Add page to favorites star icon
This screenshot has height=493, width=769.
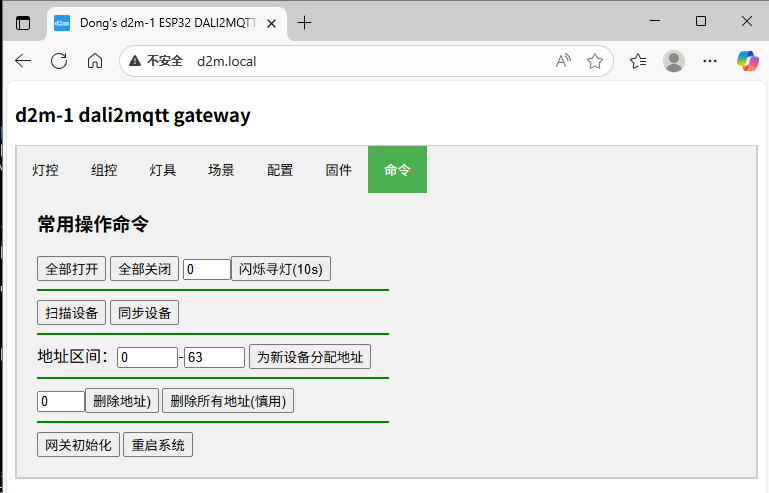595,61
